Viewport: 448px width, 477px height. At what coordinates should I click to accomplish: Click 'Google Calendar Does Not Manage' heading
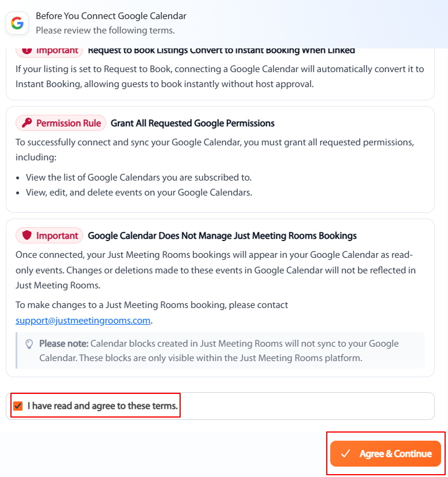pyautogui.click(x=222, y=236)
